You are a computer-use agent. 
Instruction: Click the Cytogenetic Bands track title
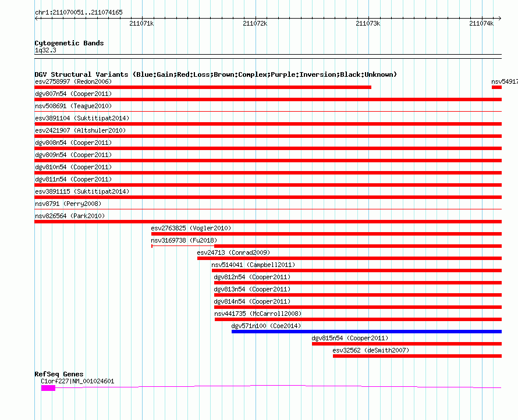[x=69, y=43]
